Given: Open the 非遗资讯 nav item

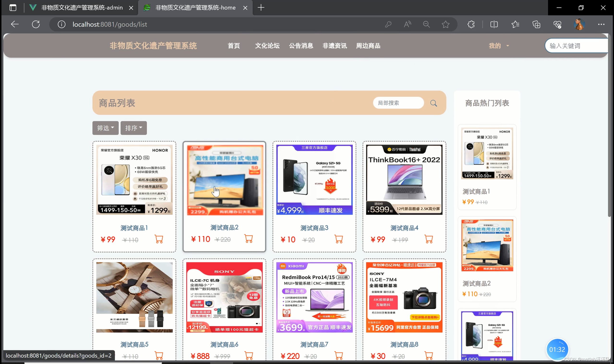Looking at the screenshot, I should click(335, 46).
